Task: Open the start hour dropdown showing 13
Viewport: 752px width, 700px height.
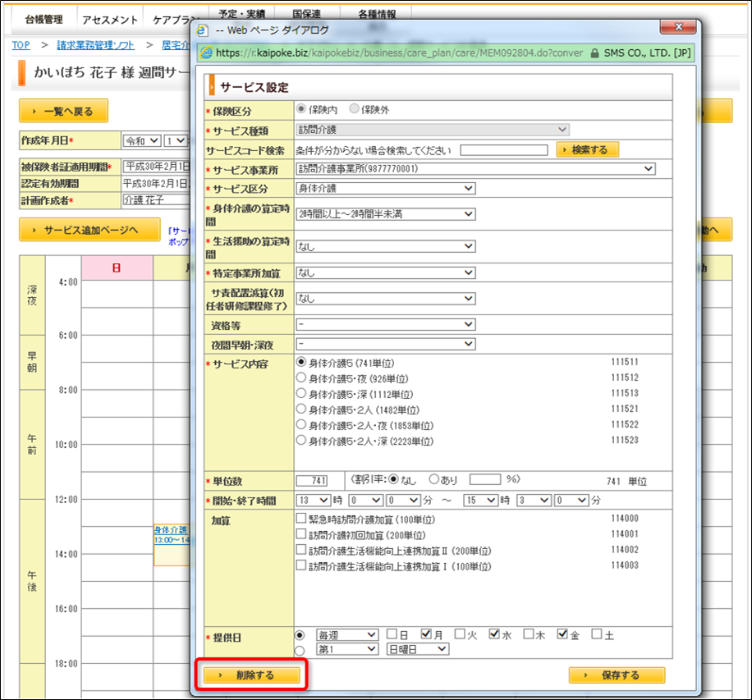Action: (313, 501)
